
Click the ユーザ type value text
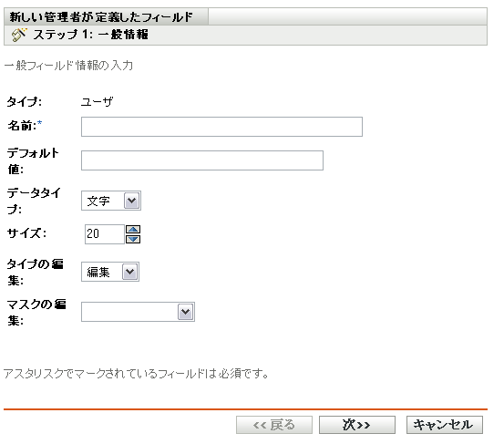click(x=97, y=102)
